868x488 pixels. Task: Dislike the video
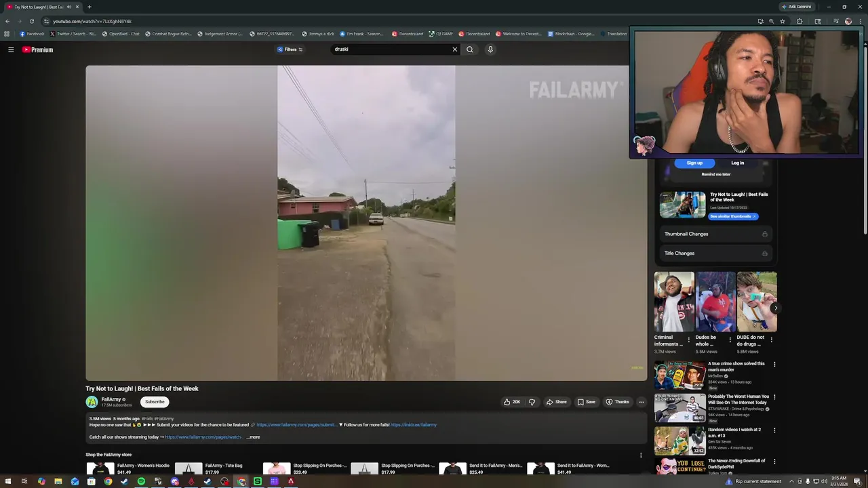(x=532, y=402)
